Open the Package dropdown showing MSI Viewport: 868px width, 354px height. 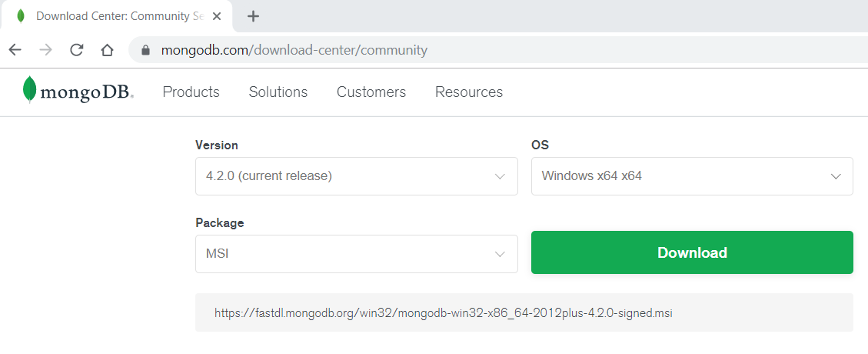pyautogui.click(x=356, y=253)
